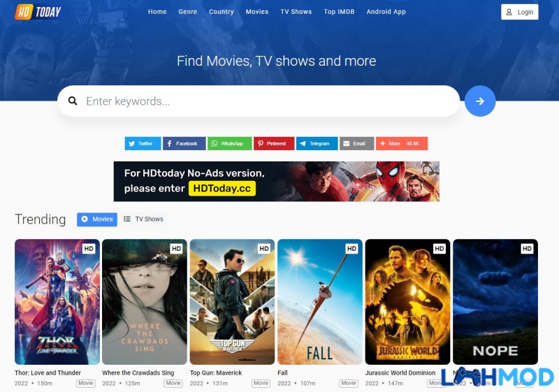Click the HD badge on the Nope poster
Screen dimensions: 559x392
pyautogui.click(x=527, y=248)
